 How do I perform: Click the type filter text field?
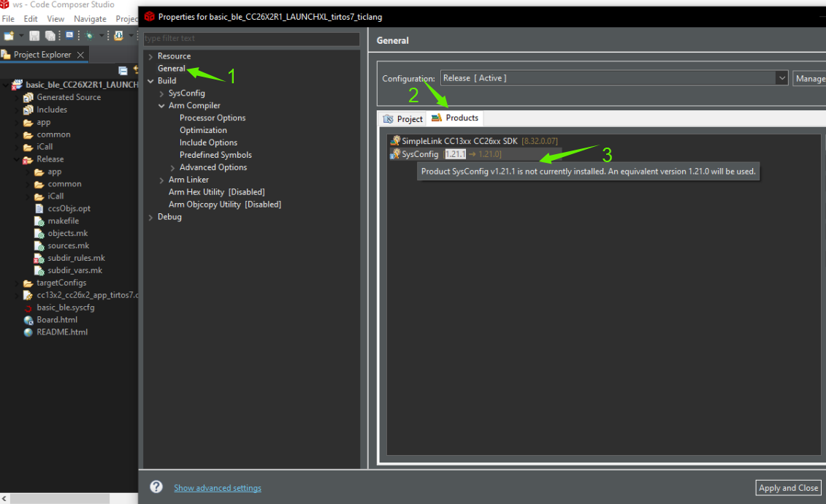click(251, 39)
